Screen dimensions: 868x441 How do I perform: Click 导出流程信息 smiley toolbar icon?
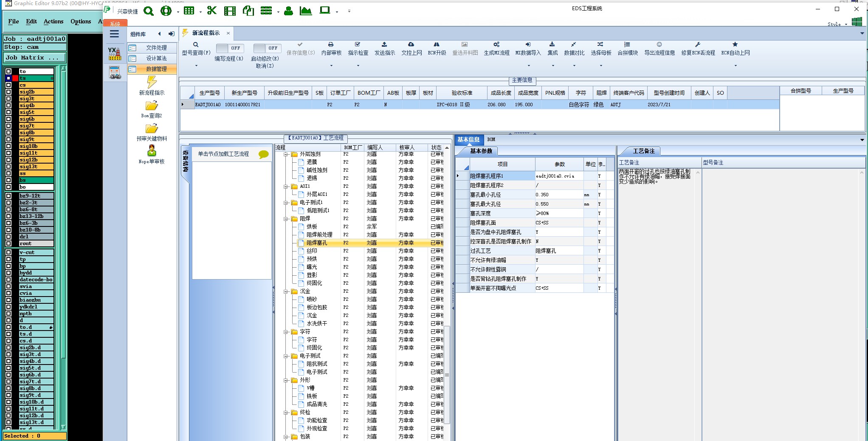click(x=659, y=45)
